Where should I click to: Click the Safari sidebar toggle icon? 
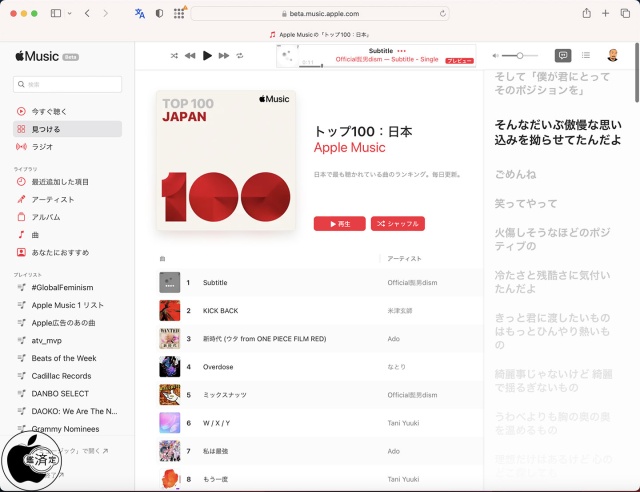coord(56,13)
